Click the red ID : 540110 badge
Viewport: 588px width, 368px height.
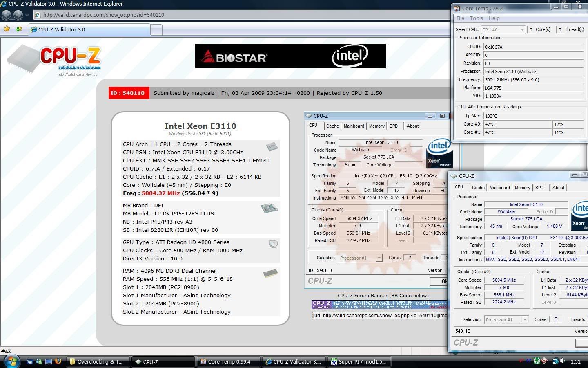129,93
